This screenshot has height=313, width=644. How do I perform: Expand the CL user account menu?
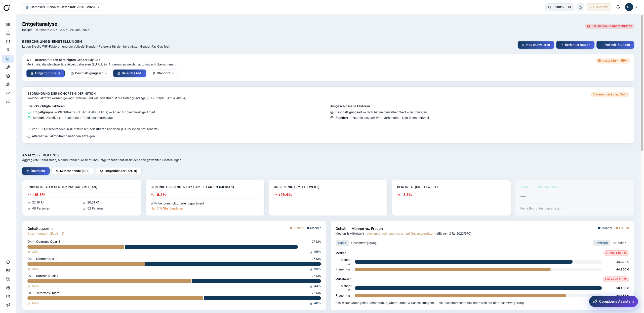pos(631,7)
